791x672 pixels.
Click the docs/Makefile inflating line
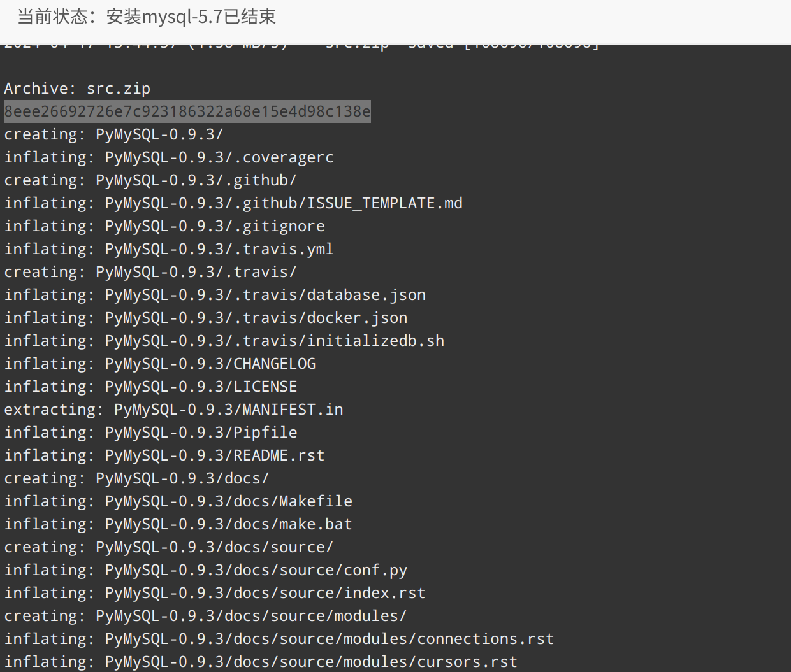[x=178, y=501]
